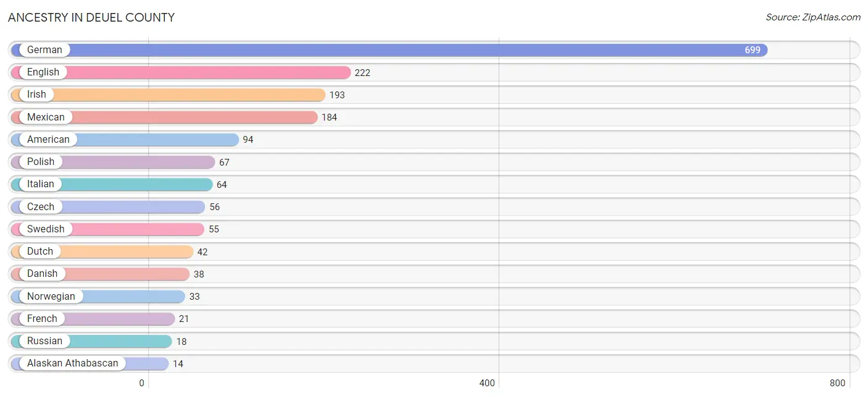Select the 'Swedish' label pill
The height and width of the screenshot is (398, 868).
tap(46, 229)
